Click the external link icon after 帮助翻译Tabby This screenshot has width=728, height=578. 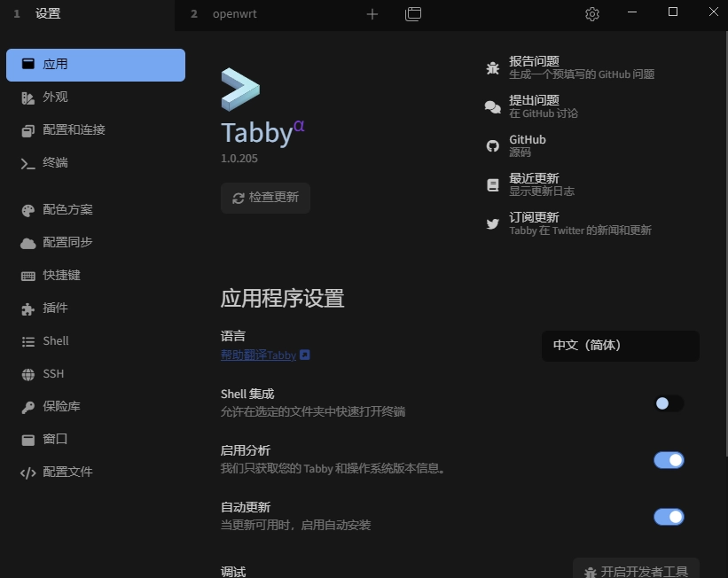tap(304, 355)
